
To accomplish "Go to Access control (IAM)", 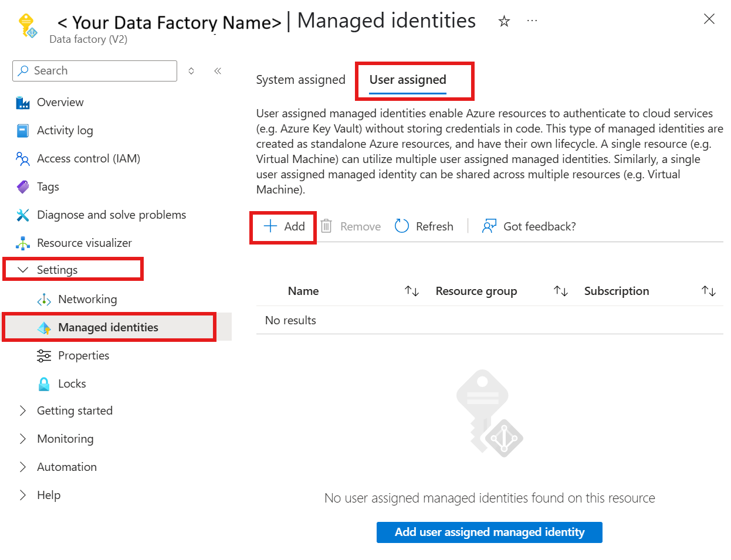I will click(88, 159).
